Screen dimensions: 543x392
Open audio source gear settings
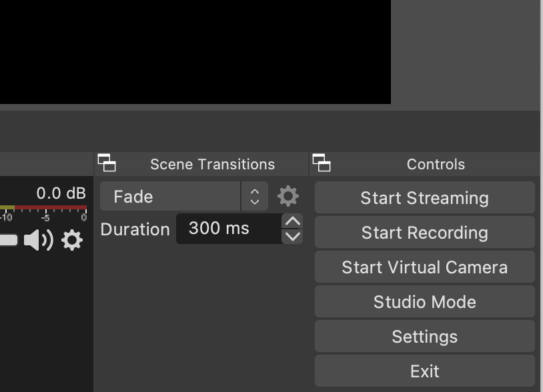[x=72, y=240]
